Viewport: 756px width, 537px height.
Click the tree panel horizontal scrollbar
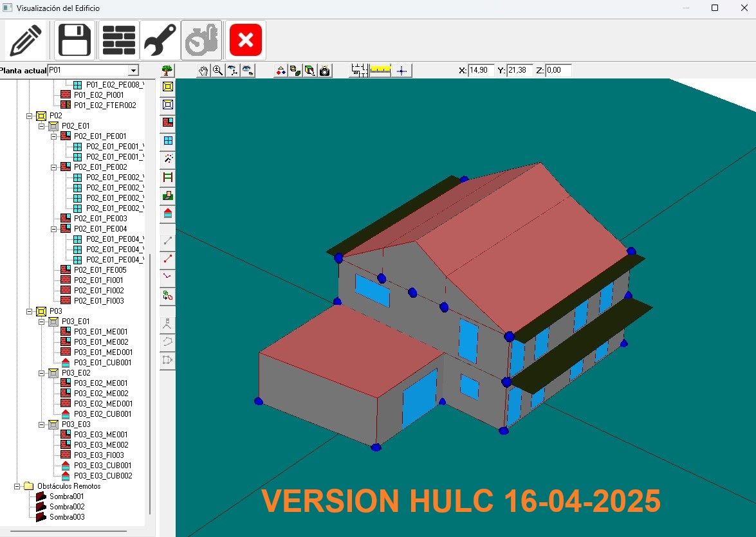pos(68,531)
